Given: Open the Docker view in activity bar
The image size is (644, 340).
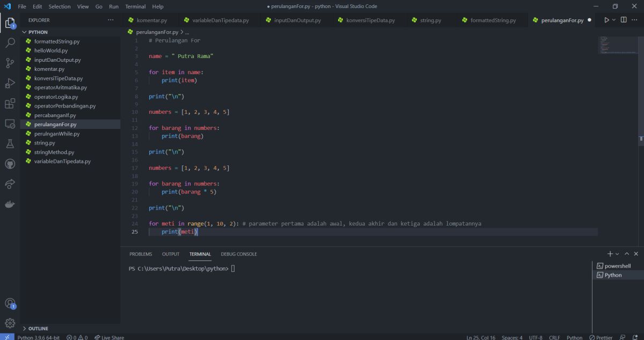Looking at the screenshot, I should pyautogui.click(x=10, y=204).
